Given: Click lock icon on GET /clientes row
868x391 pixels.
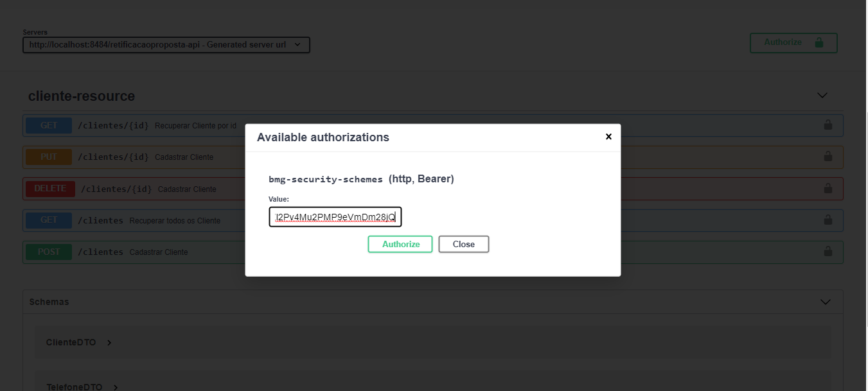Looking at the screenshot, I should click(x=828, y=220).
